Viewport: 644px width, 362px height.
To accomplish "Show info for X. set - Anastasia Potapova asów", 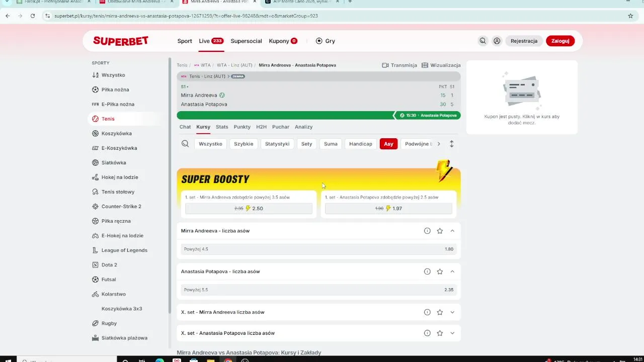I will 427,333.
